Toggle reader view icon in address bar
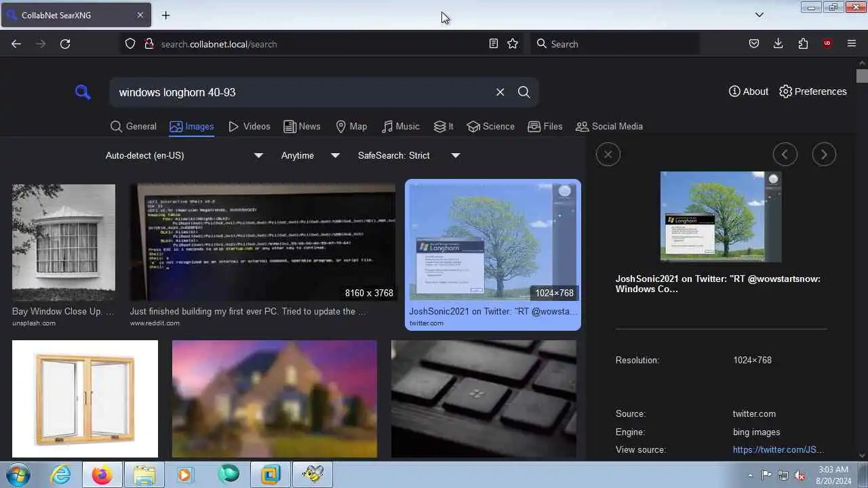The image size is (868, 488). [494, 43]
